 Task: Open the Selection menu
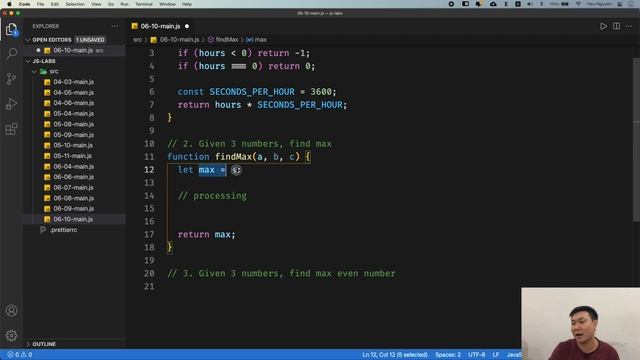point(75,4)
